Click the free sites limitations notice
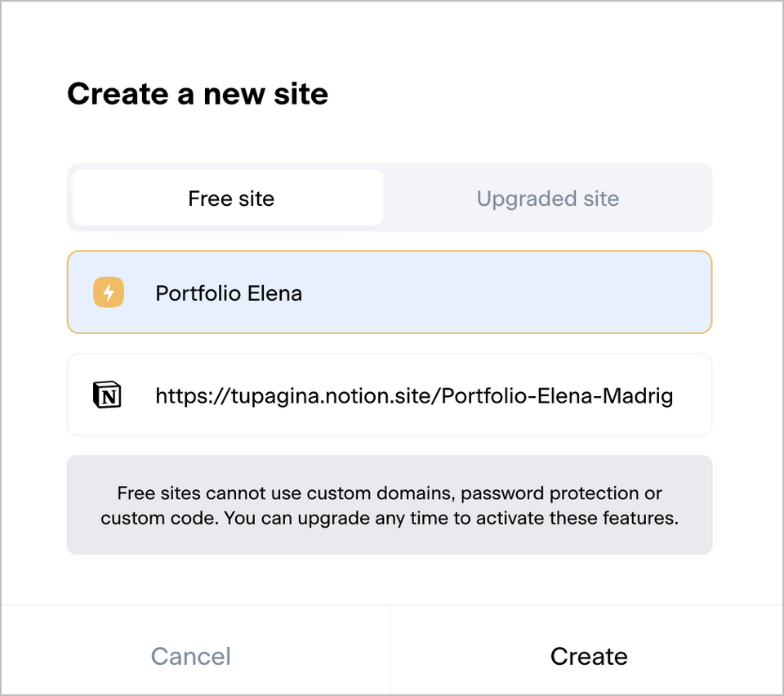The width and height of the screenshot is (784, 696). [389, 505]
